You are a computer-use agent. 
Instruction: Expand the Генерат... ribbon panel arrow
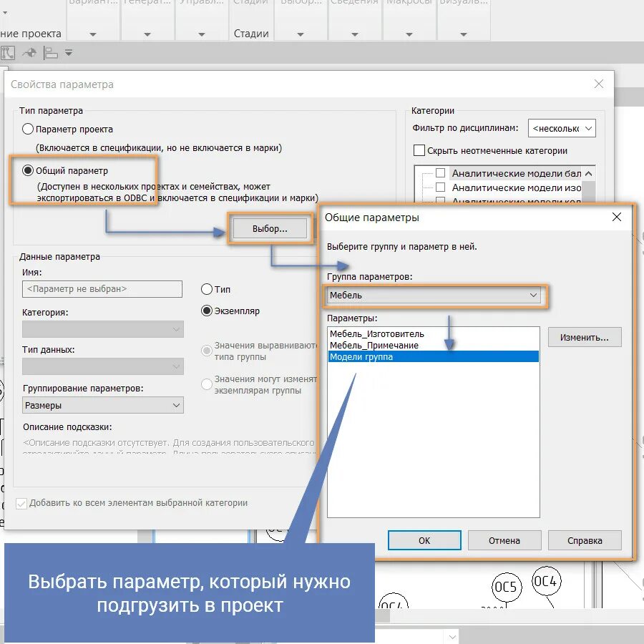pyautogui.click(x=147, y=34)
